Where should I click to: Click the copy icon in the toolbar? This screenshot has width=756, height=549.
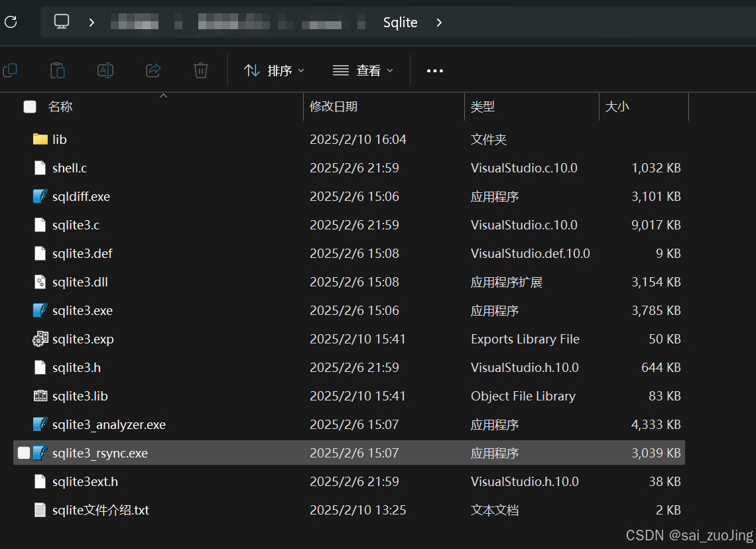pos(10,70)
